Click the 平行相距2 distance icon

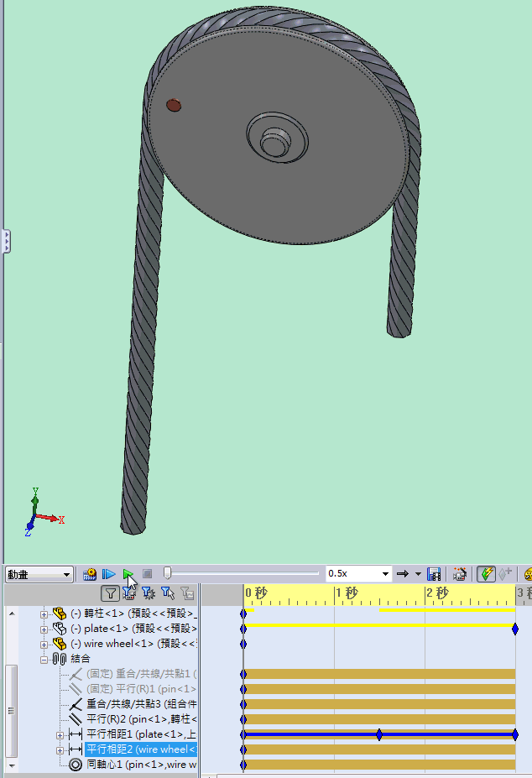point(76,749)
